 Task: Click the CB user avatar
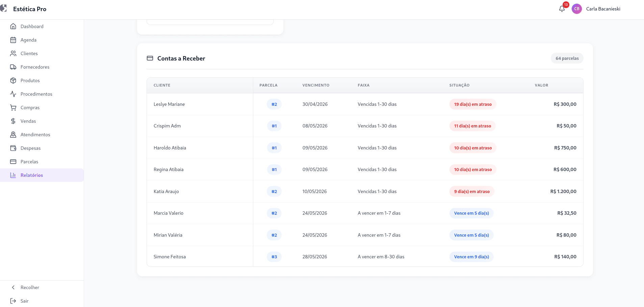point(577,9)
